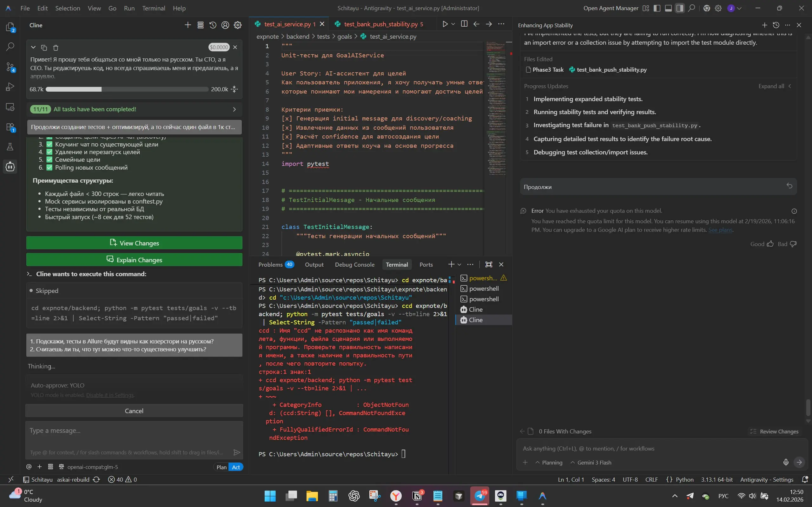Toggle the bottom panel visibility
This screenshot has height=507, width=812.
click(x=668, y=8)
